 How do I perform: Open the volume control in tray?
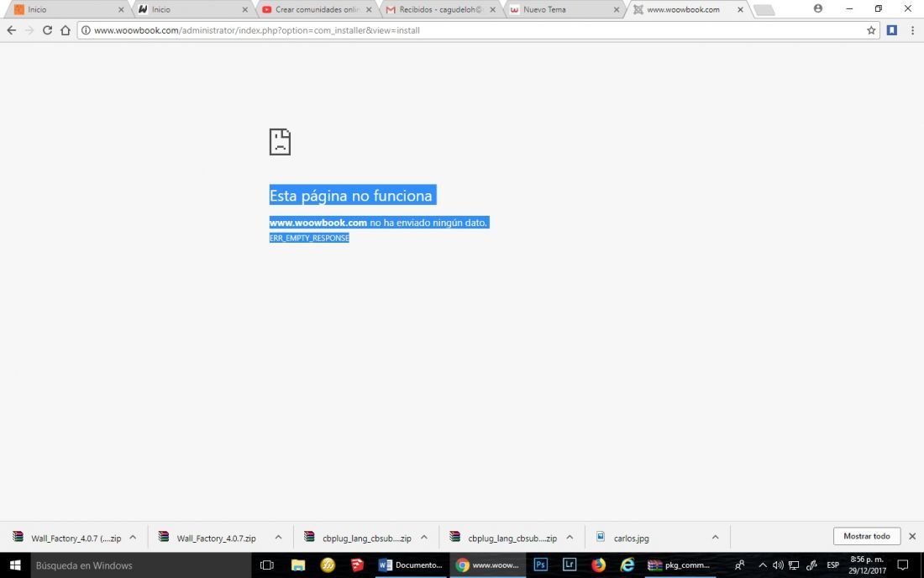[x=778, y=565]
